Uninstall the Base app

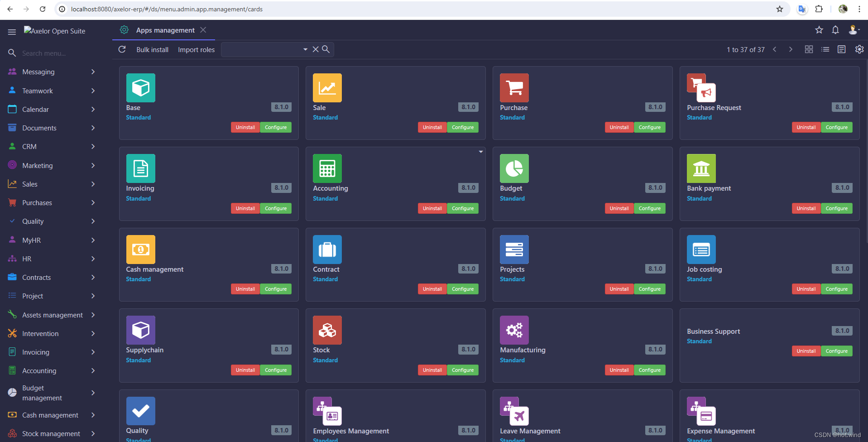[245, 127]
